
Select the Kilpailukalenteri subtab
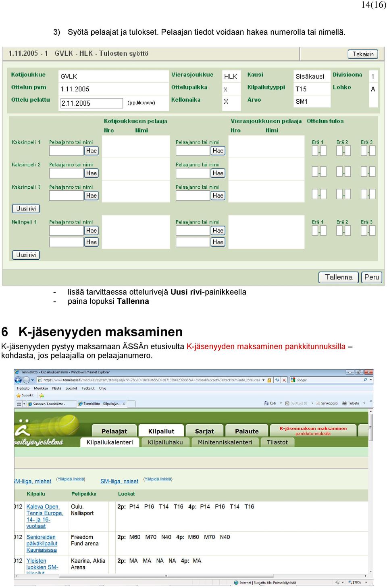pos(110,442)
